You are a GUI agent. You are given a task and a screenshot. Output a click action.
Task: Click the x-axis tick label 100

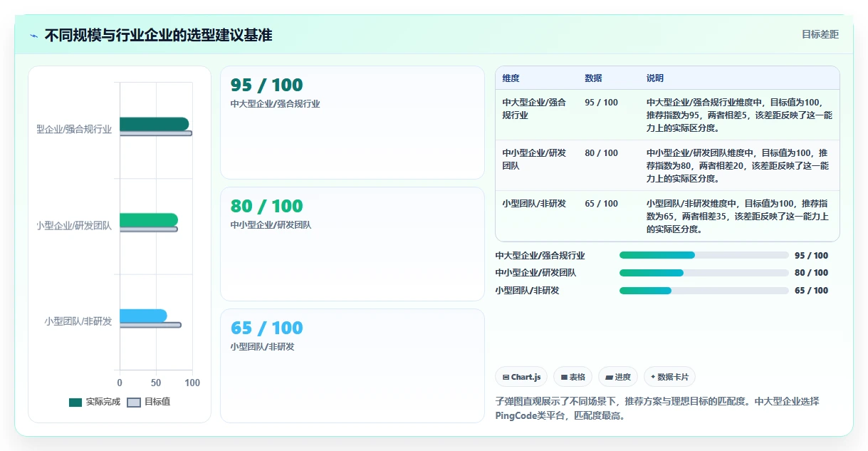tap(192, 383)
